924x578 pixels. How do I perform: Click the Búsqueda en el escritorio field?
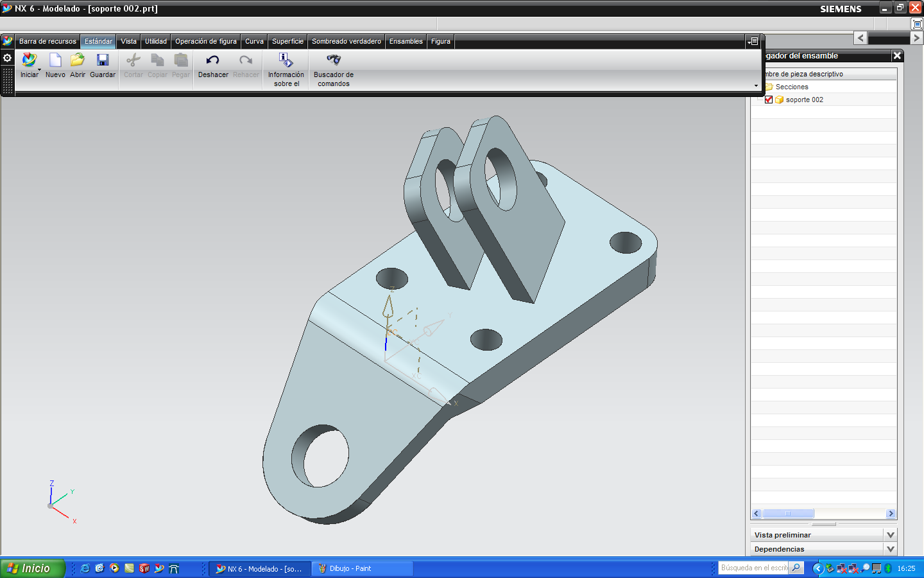[754, 568]
